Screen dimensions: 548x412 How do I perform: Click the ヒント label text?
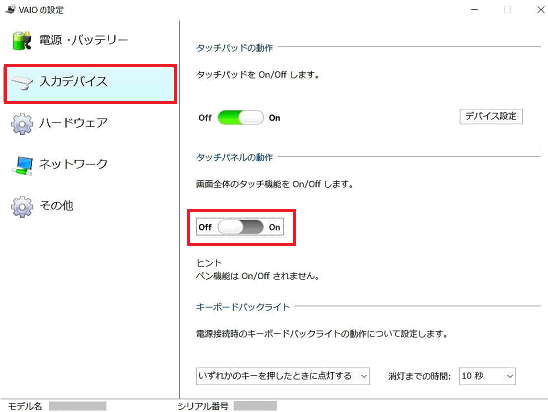[x=209, y=263]
